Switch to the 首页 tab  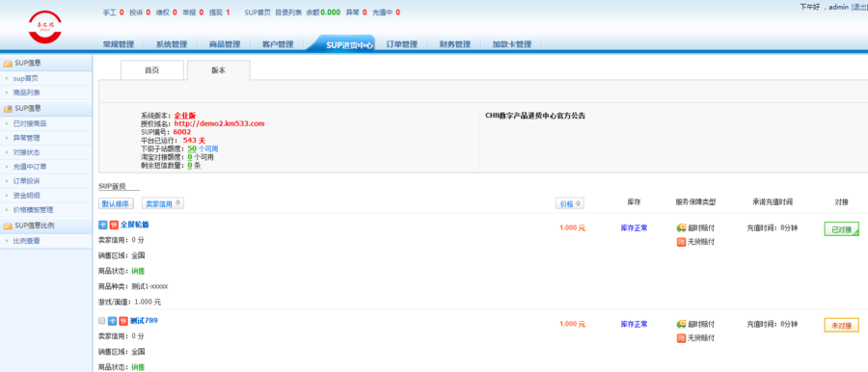[x=151, y=70]
